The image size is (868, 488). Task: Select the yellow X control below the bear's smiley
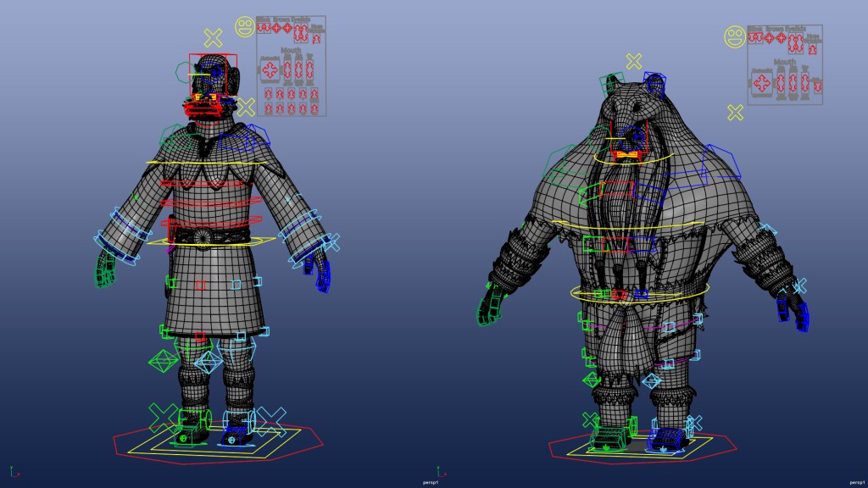tap(735, 112)
